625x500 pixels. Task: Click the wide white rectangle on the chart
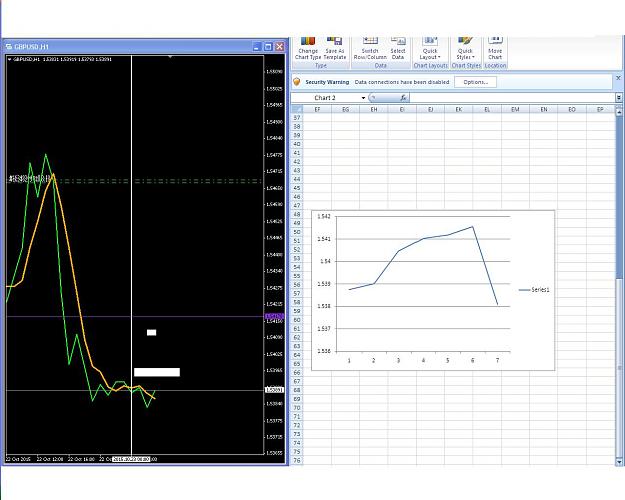pyautogui.click(x=157, y=372)
